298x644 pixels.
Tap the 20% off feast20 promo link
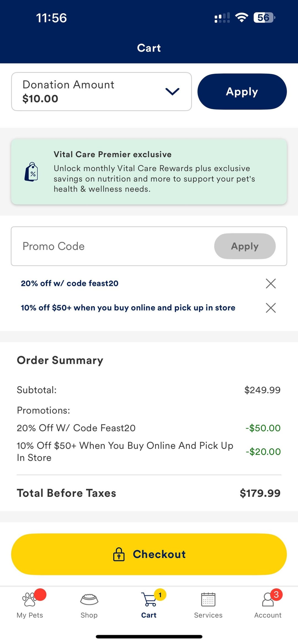[70, 283]
